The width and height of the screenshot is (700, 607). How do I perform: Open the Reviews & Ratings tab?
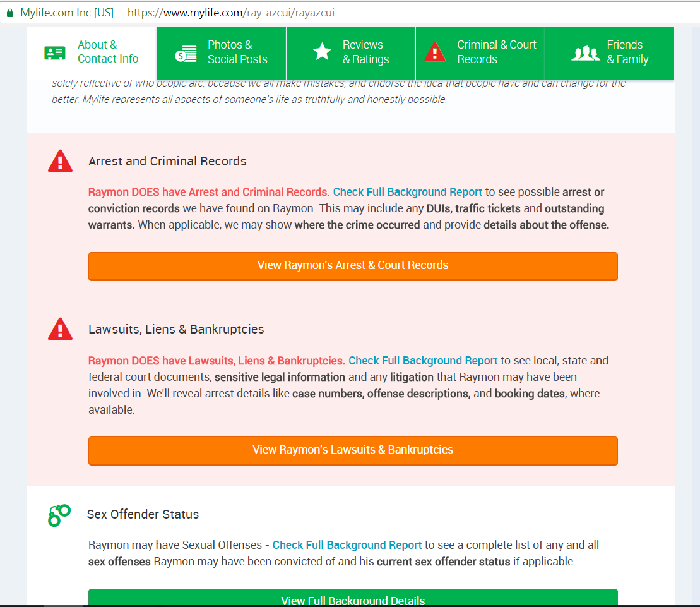[351, 52]
